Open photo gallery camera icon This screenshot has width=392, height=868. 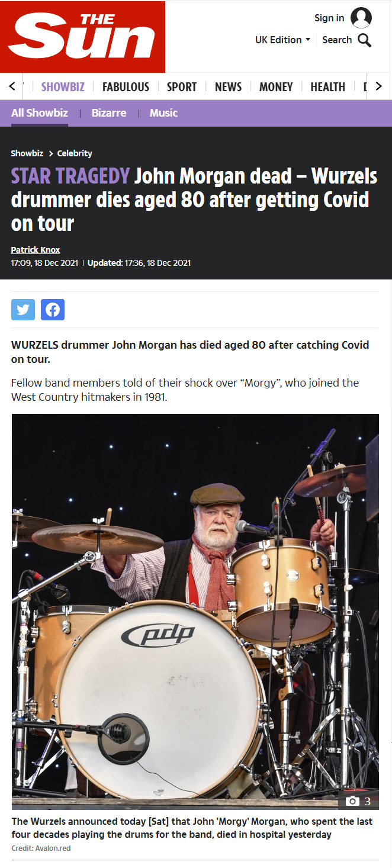[x=353, y=801]
